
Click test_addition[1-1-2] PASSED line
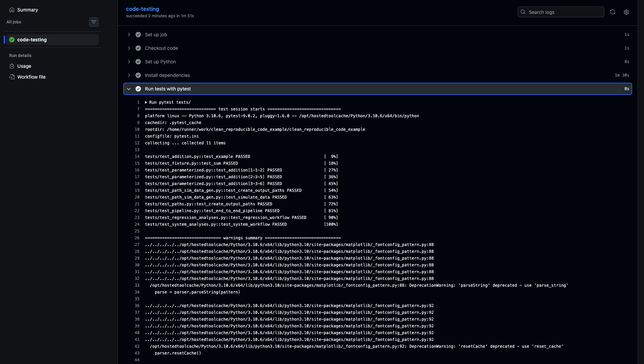[x=213, y=170]
